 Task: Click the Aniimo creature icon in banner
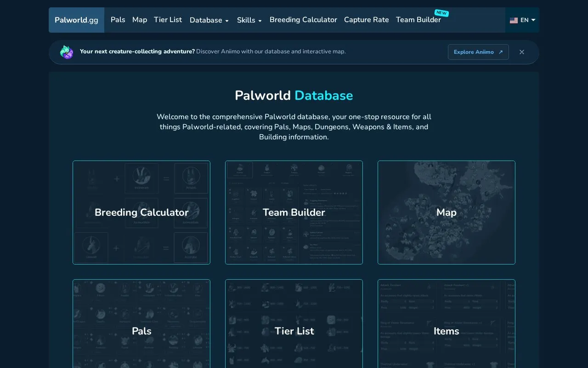click(x=67, y=52)
